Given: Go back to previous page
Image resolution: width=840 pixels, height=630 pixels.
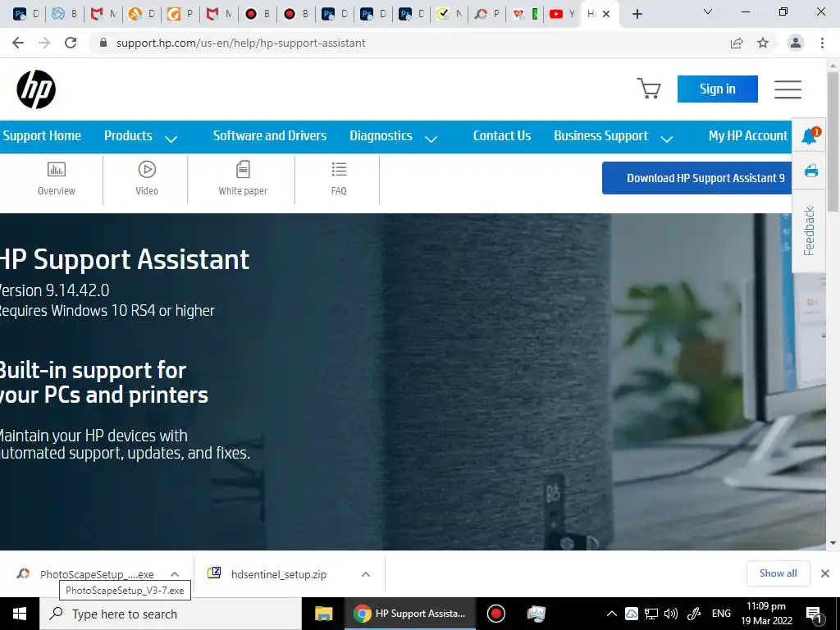Looking at the screenshot, I should 18,43.
